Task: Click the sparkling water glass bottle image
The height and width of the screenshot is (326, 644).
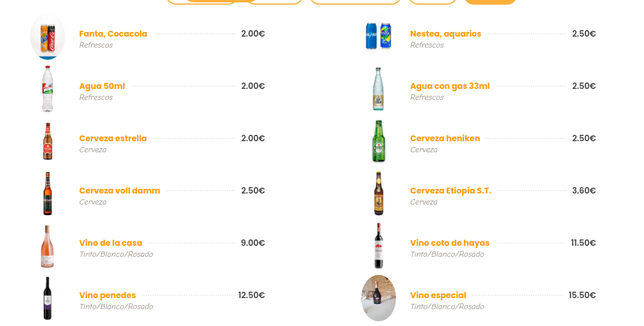Action: pyautogui.click(x=379, y=88)
